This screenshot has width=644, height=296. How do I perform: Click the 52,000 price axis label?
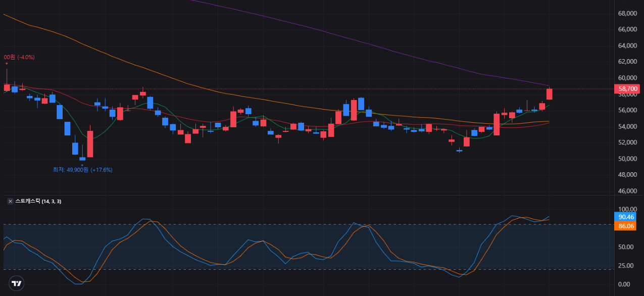pos(628,142)
